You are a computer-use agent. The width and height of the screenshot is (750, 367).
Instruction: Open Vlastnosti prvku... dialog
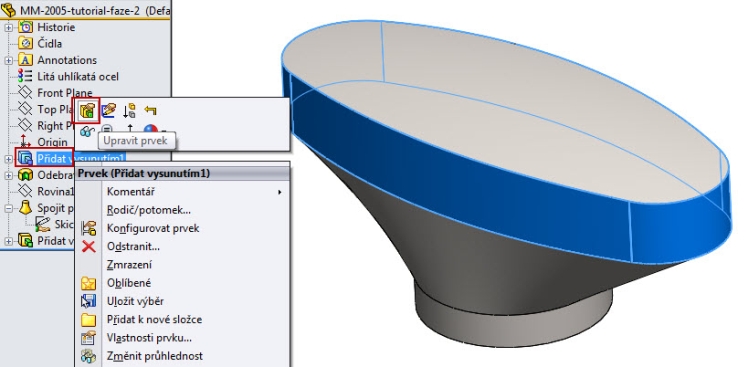[x=183, y=338]
